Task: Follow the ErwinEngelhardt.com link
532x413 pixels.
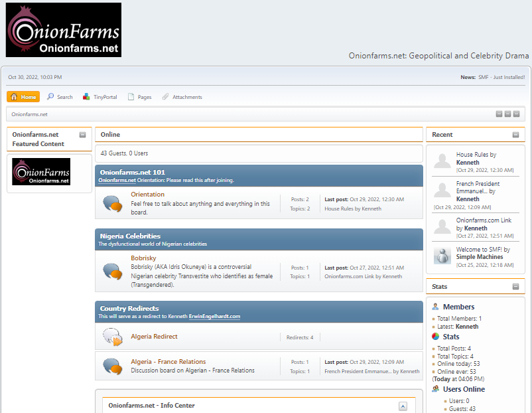Action: click(214, 316)
